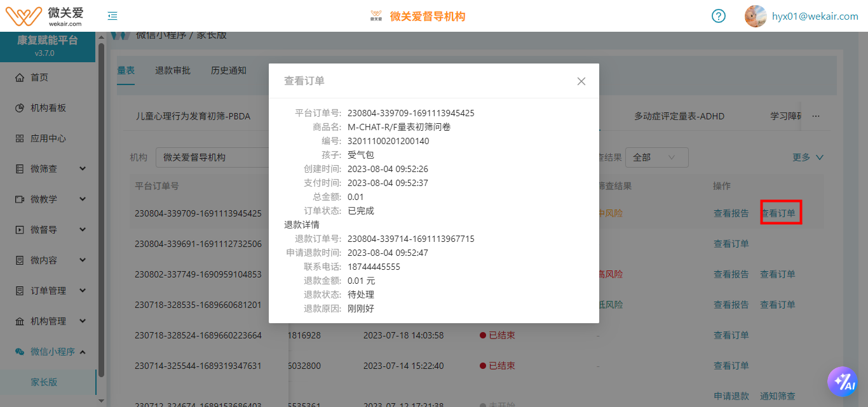Open 应用中心 in sidebar
Viewport: 868px width, 407px height.
[x=48, y=138]
